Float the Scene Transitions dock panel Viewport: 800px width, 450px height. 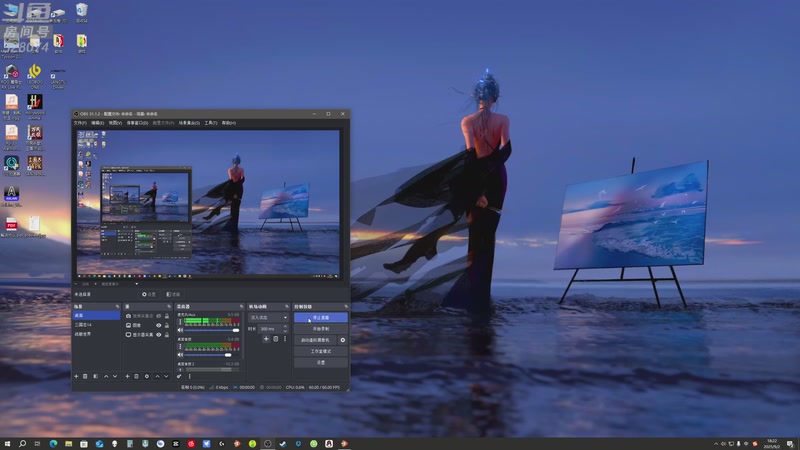coord(287,307)
